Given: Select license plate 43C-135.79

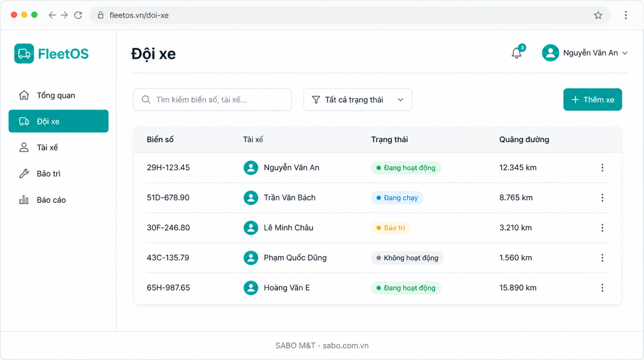Looking at the screenshot, I should [168, 258].
